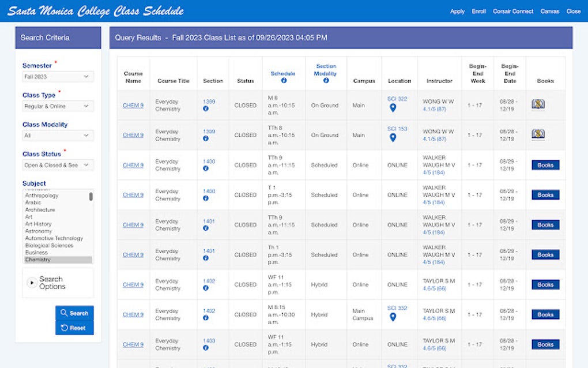Click info icon under section 1399 first row
Viewport: 588px width, 368px height.
(x=205, y=109)
